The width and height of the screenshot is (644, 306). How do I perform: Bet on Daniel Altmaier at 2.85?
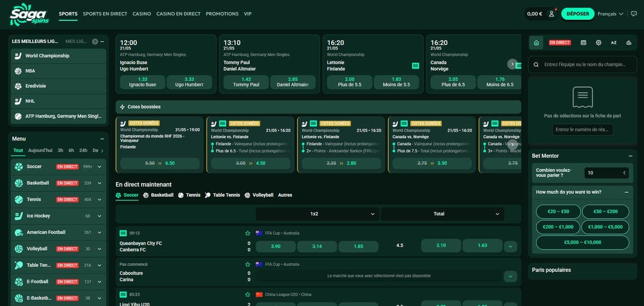(x=292, y=82)
